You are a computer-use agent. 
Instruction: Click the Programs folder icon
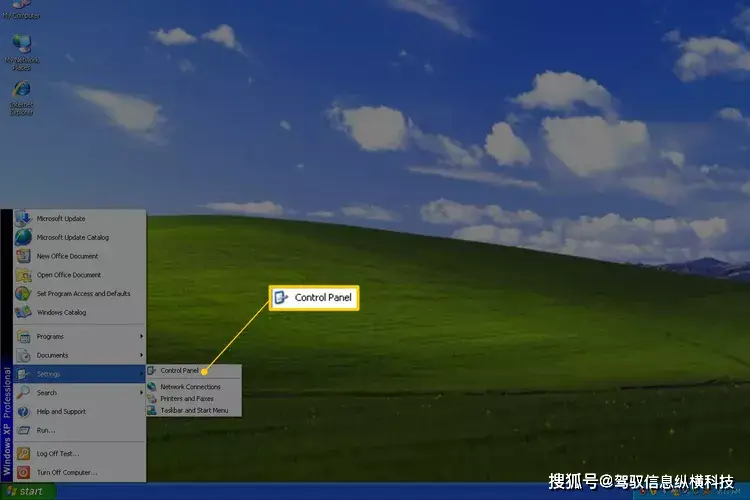(x=23, y=336)
